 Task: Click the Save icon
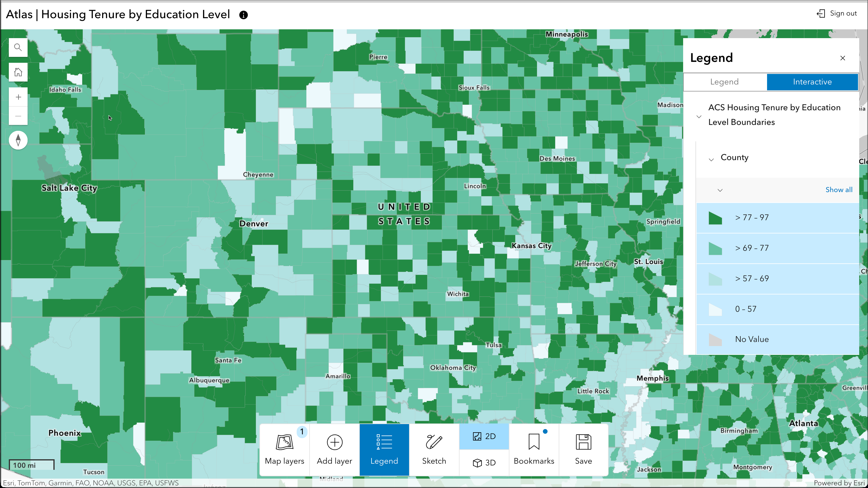[583, 450]
